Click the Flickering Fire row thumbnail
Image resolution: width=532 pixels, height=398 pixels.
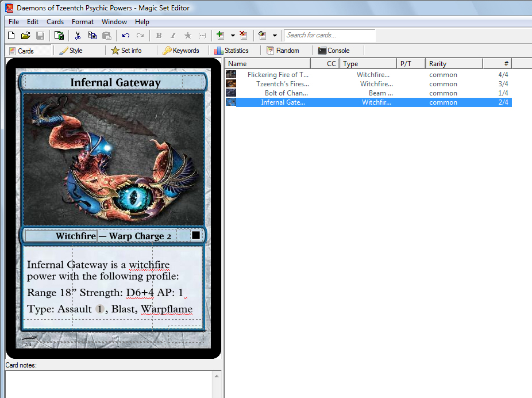(x=231, y=74)
